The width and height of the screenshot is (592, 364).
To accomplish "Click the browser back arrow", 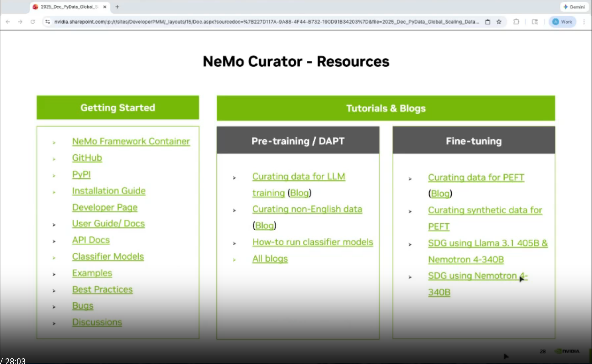I will 8,22.
